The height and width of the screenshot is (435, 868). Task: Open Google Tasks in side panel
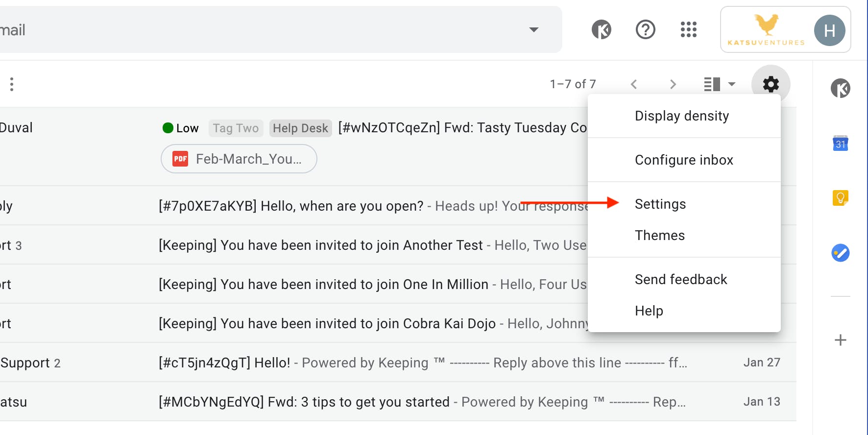[x=840, y=253]
